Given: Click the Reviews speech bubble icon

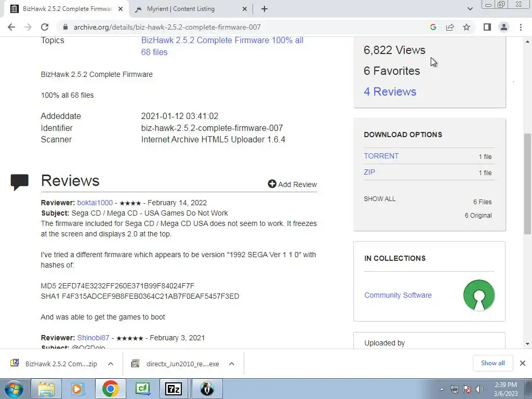Looking at the screenshot, I should click(x=20, y=182).
